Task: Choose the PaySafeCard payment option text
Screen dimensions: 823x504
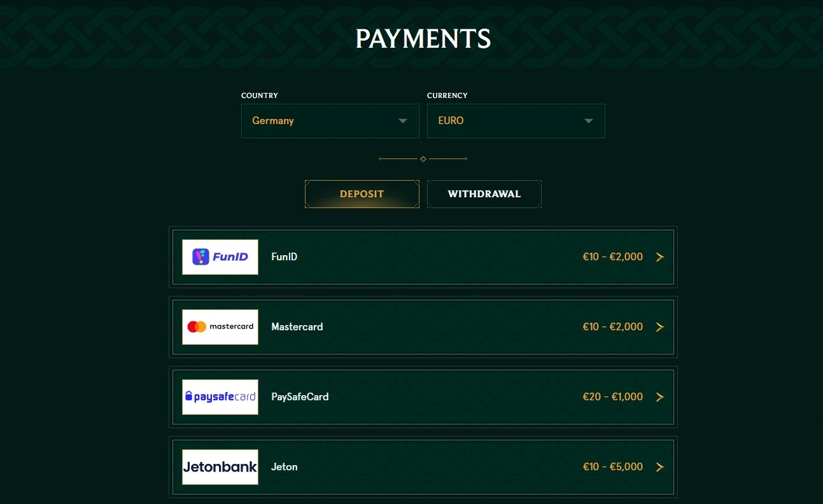Action: 300,397
